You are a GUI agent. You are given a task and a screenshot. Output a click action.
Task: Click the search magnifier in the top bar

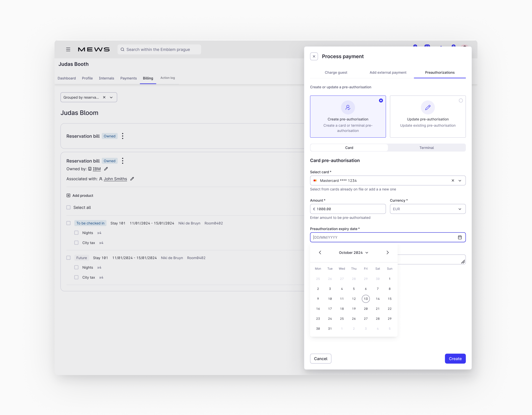123,49
